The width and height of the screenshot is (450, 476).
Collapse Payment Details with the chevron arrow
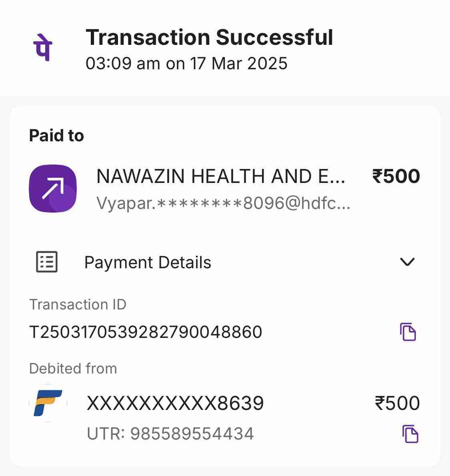click(x=407, y=262)
